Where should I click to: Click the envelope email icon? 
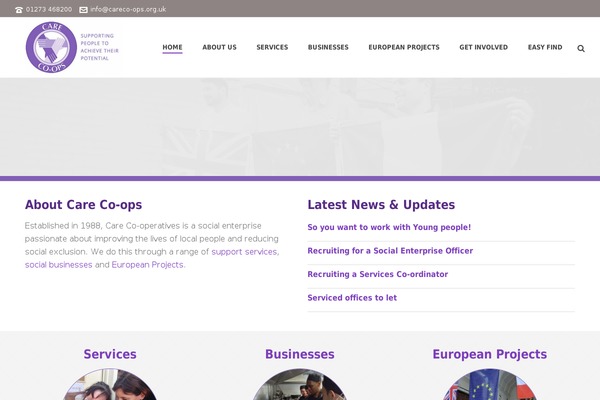tap(83, 10)
